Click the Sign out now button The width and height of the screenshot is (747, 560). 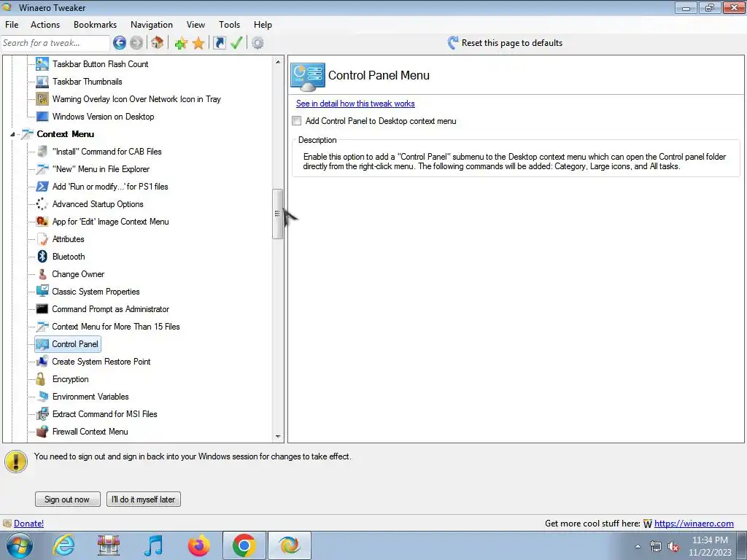[67, 499]
